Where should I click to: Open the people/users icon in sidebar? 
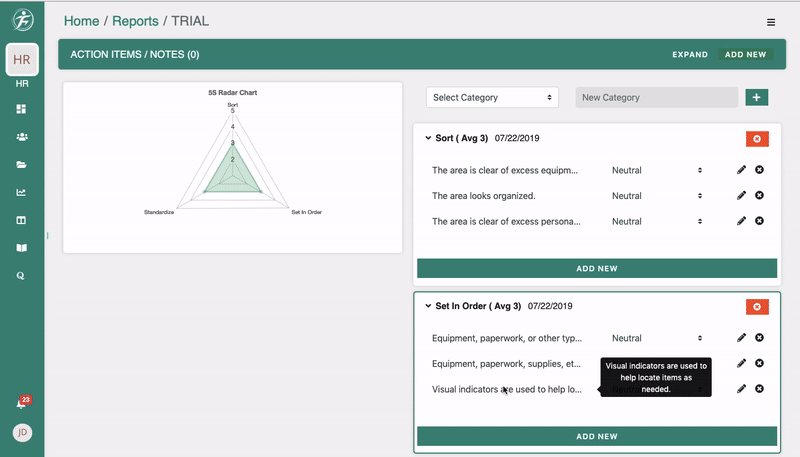21,137
